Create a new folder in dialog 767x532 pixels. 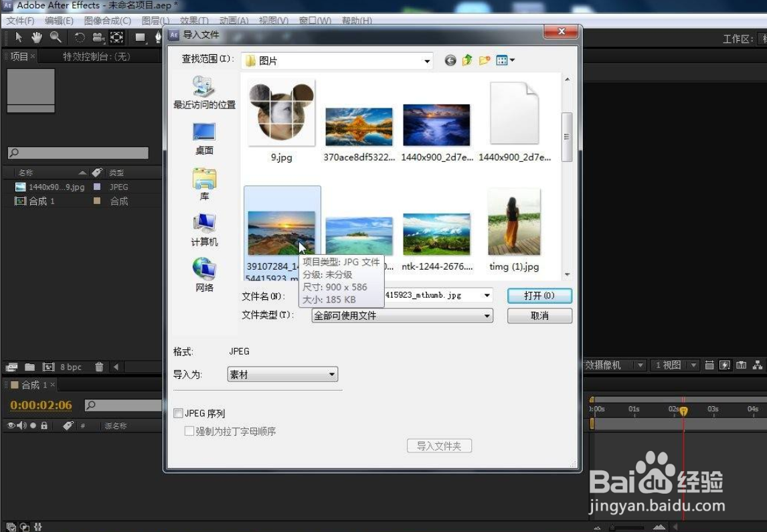pyautogui.click(x=485, y=60)
